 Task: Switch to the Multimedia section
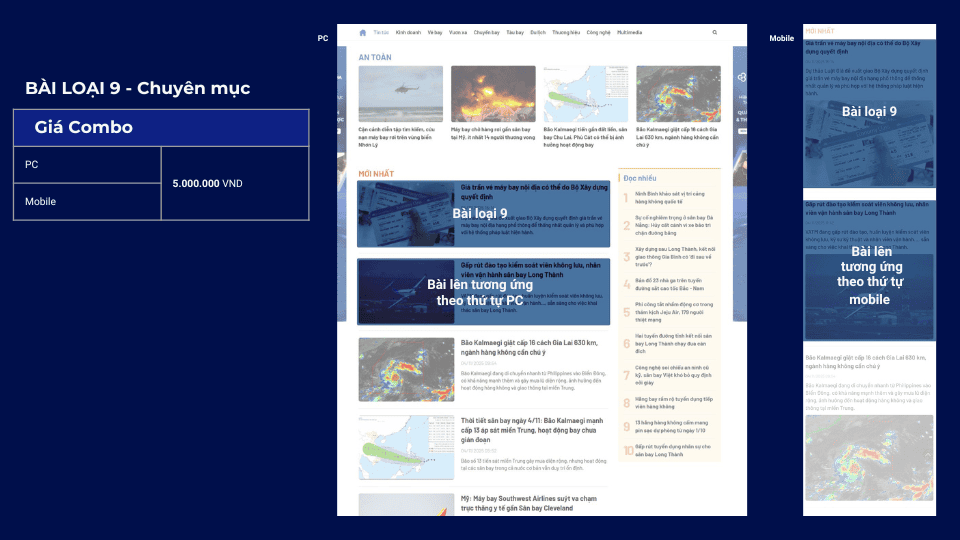(x=630, y=32)
